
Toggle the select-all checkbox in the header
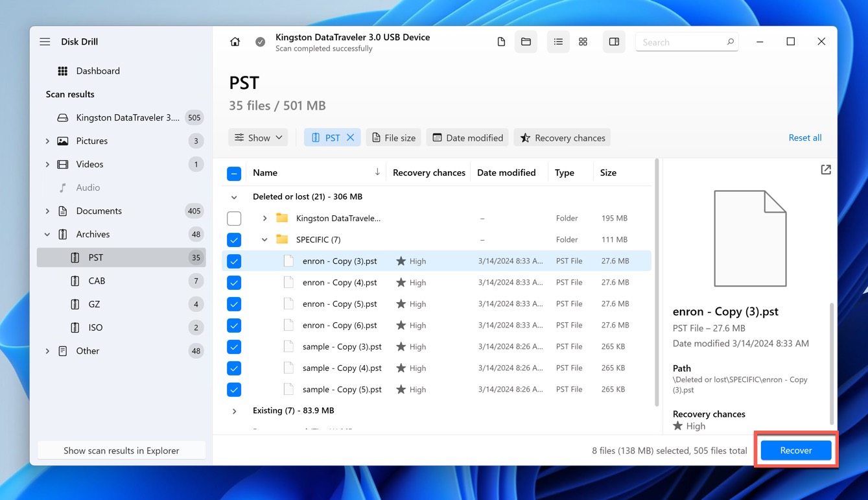tap(234, 173)
